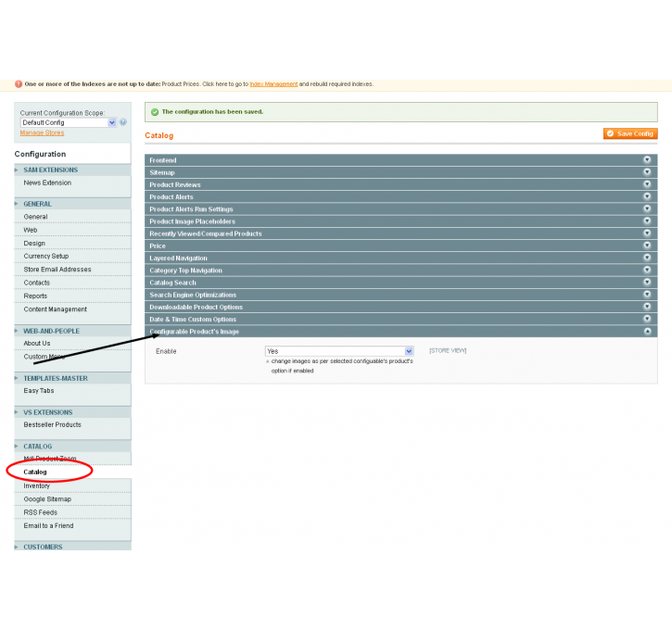Viewport: 672px width, 630px height.
Task: Open the RSS Feeds tab
Action: (40, 512)
